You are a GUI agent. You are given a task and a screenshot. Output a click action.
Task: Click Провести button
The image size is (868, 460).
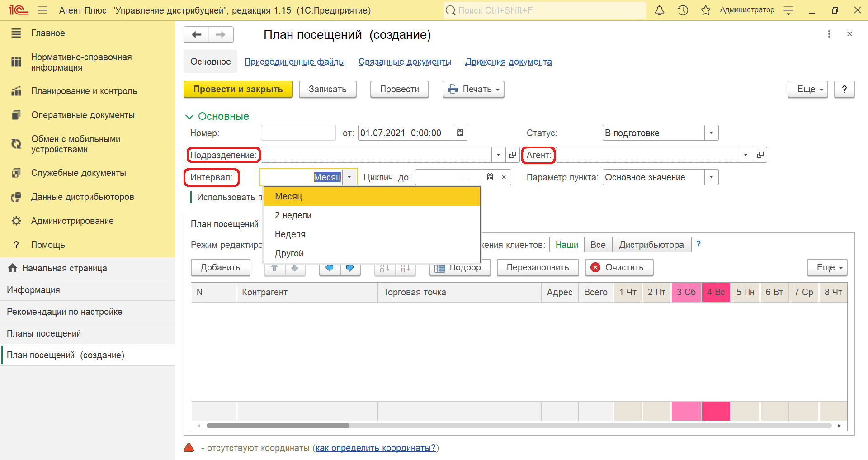(x=400, y=90)
